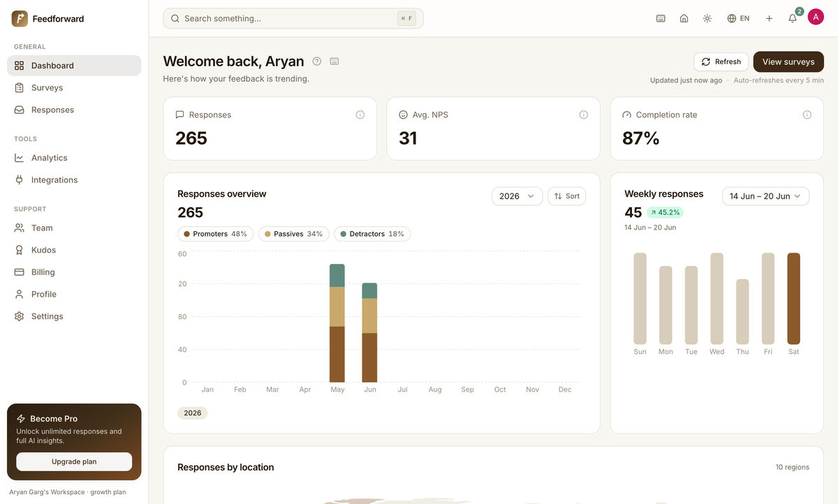Click the Wed bar in Weekly responses
Viewport: 838px width, 504px height.
click(x=716, y=299)
